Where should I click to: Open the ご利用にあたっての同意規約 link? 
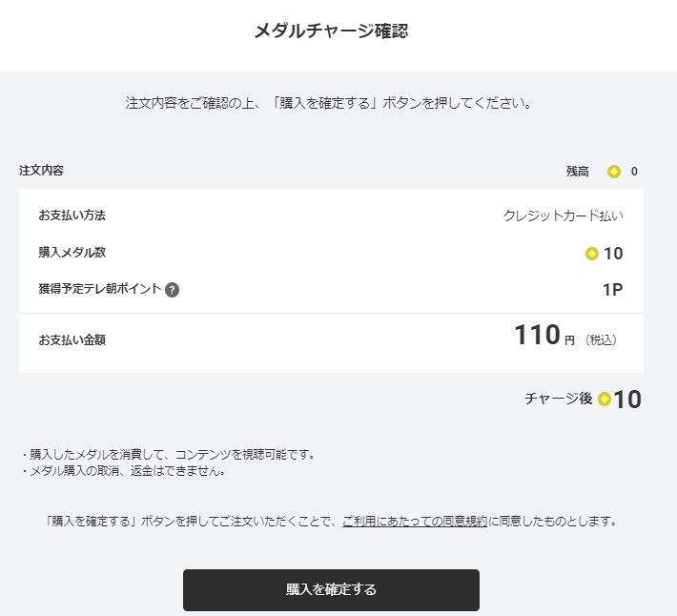point(415,522)
